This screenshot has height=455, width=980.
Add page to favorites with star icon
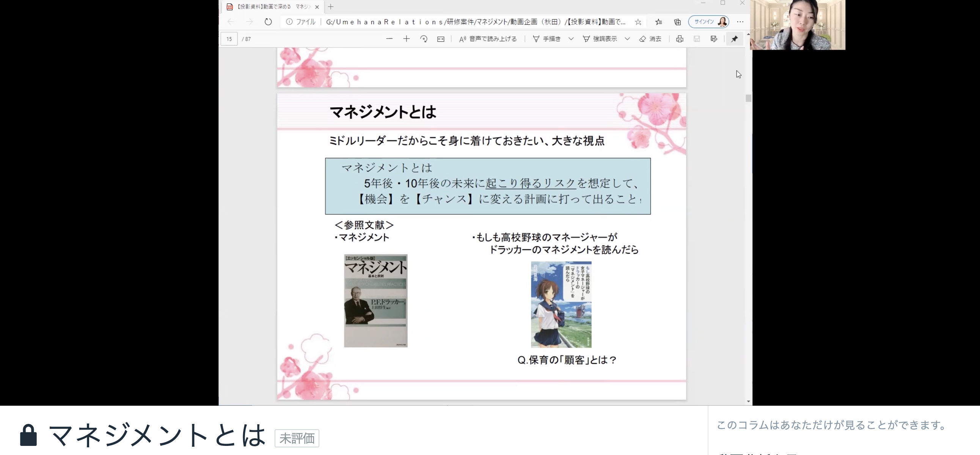click(x=638, y=22)
